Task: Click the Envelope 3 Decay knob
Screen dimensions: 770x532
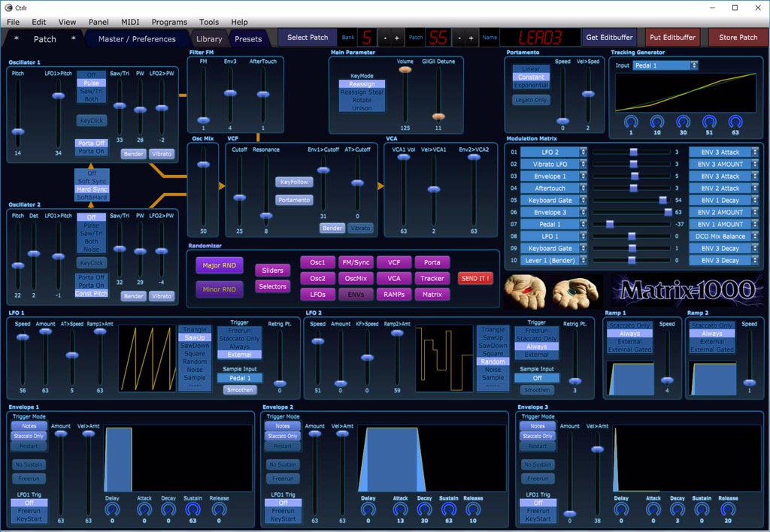Action: [x=678, y=510]
